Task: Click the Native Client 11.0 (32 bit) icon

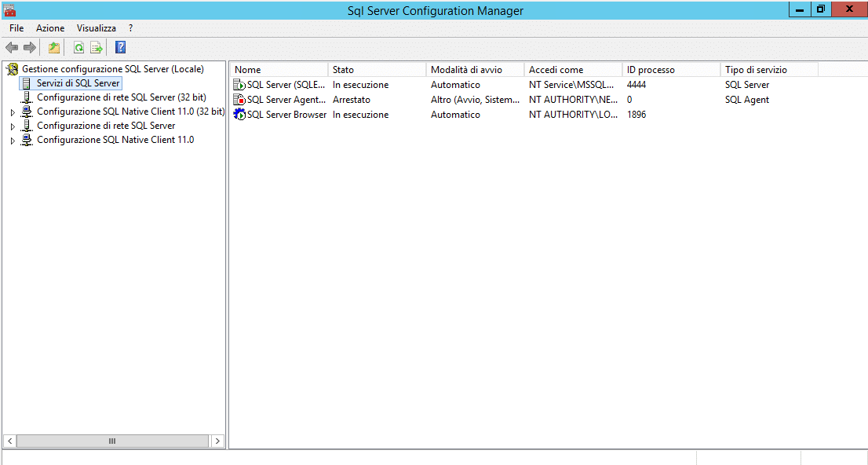Action: point(27,112)
